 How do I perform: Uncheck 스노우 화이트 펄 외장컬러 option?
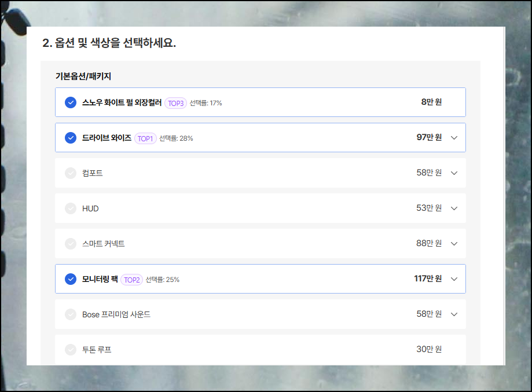click(71, 102)
